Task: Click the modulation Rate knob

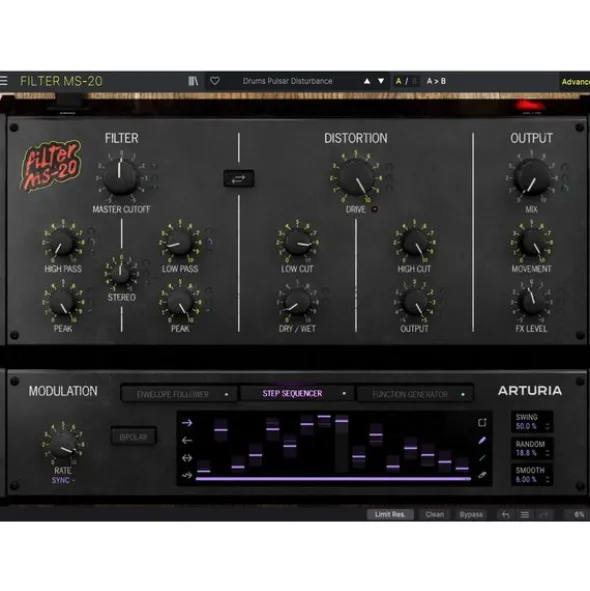Action: [x=63, y=445]
